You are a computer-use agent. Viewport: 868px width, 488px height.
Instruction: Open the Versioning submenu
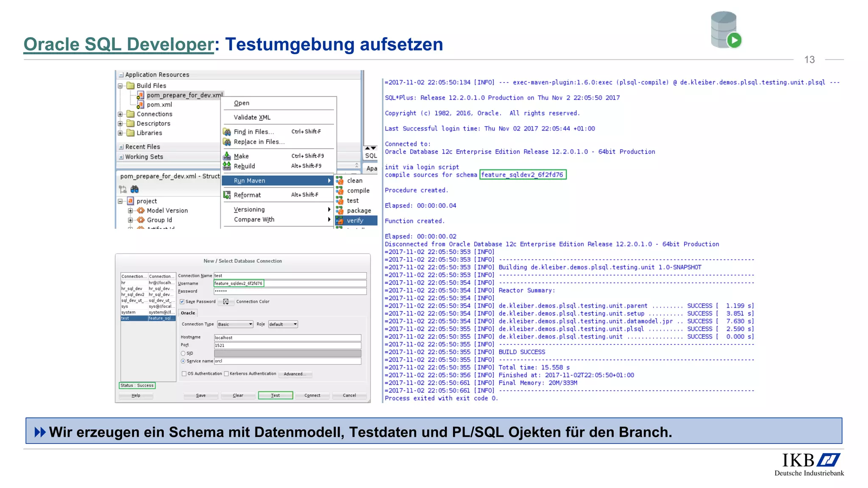pyautogui.click(x=278, y=209)
